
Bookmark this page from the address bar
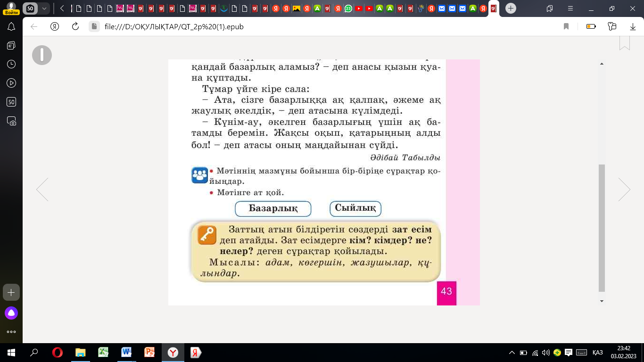pyautogui.click(x=566, y=27)
